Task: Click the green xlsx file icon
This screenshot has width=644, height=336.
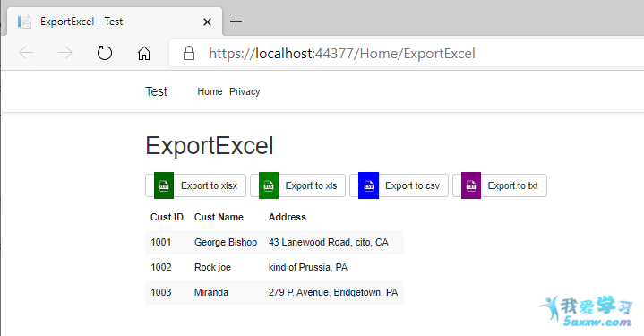Action: point(164,185)
